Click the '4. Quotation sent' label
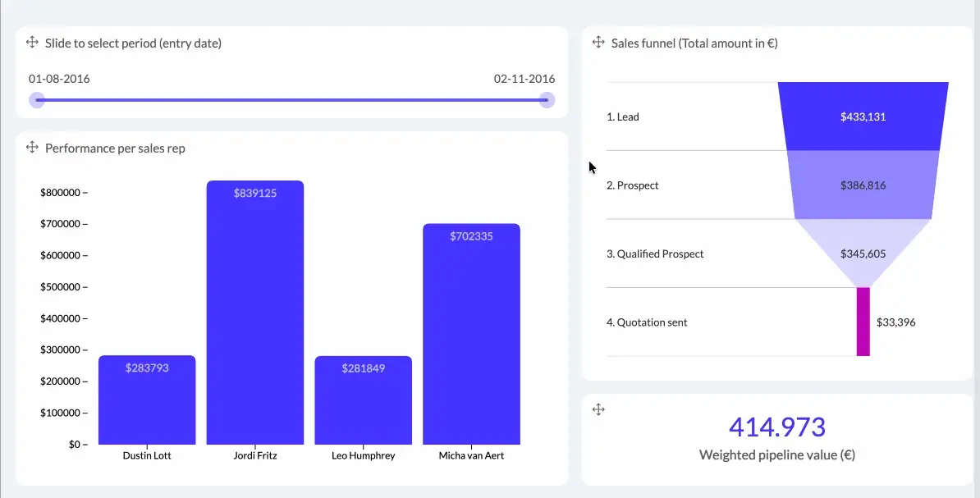Image resolution: width=980 pixels, height=498 pixels. (647, 322)
